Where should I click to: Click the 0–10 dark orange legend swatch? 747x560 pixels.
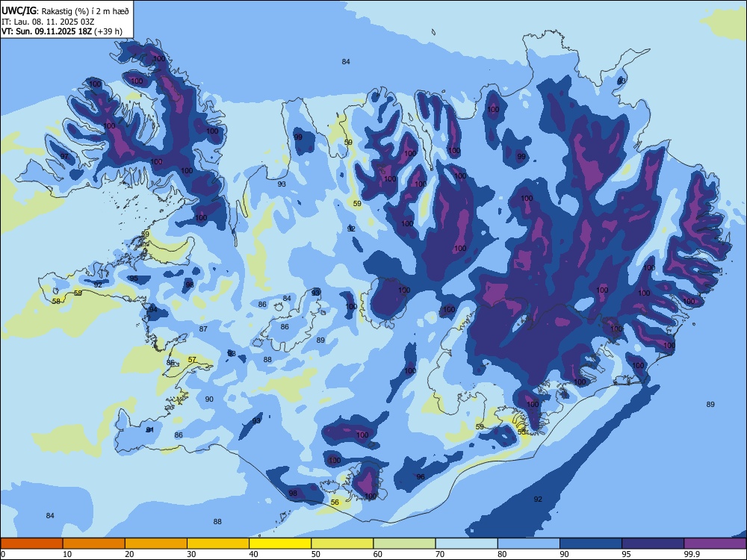tap(31, 544)
